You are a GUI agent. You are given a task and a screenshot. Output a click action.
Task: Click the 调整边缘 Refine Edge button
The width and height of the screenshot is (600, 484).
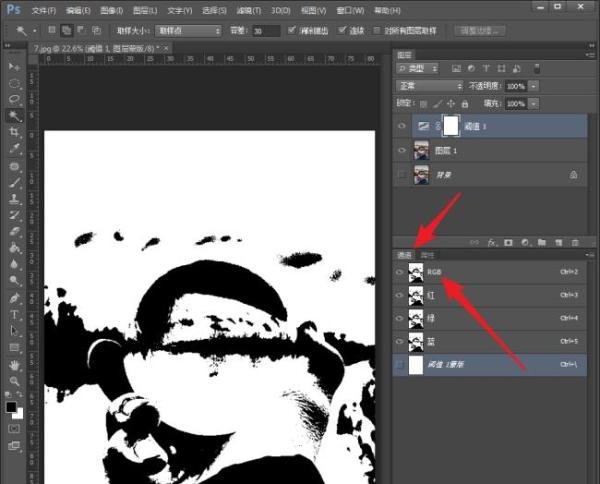[x=480, y=31]
